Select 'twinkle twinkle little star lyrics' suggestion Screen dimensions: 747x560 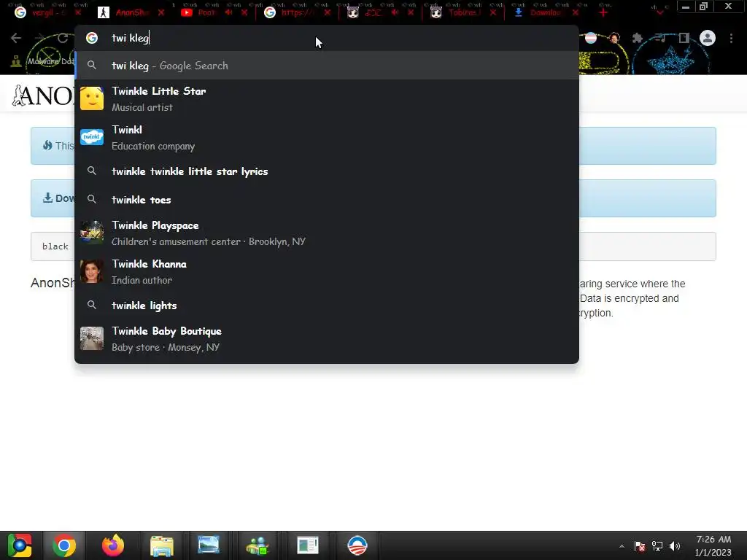click(x=327, y=171)
